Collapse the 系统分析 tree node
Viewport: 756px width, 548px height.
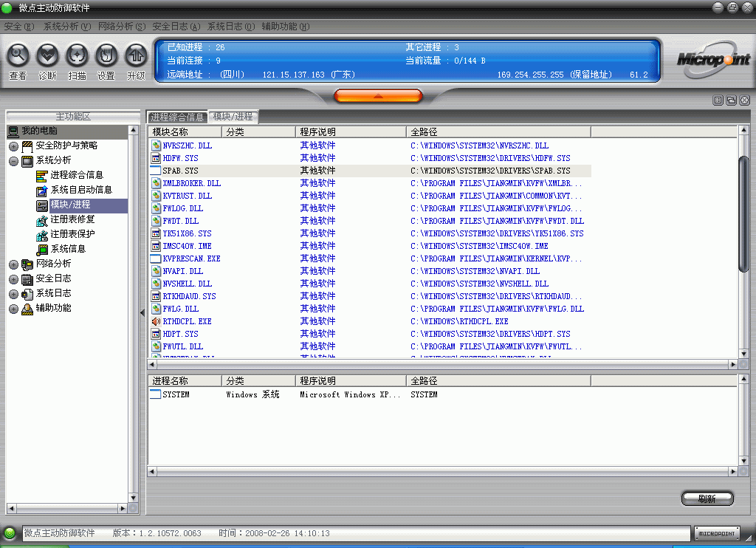pos(13,161)
